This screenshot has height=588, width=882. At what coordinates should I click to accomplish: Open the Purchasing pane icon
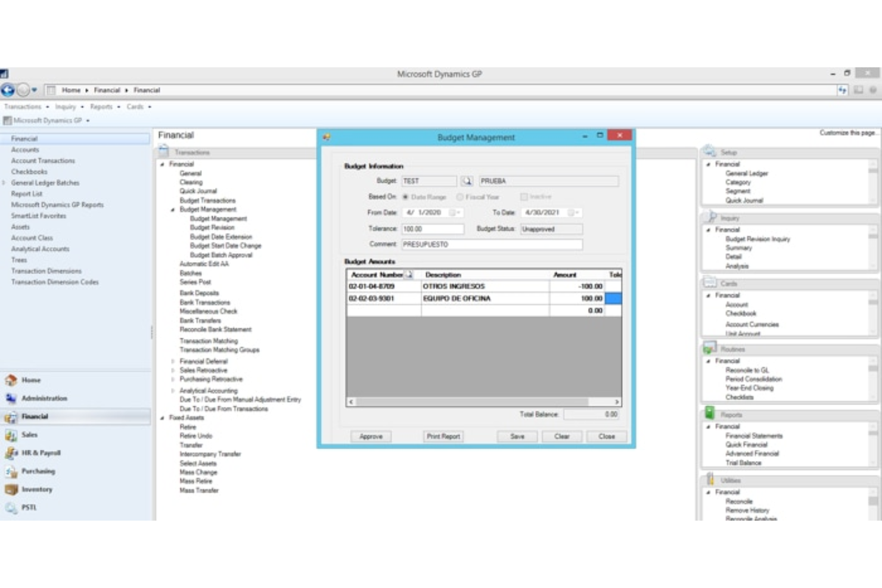(x=11, y=471)
